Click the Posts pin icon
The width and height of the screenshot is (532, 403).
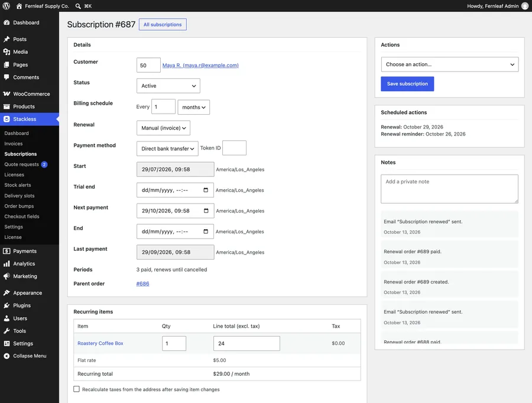(7, 39)
